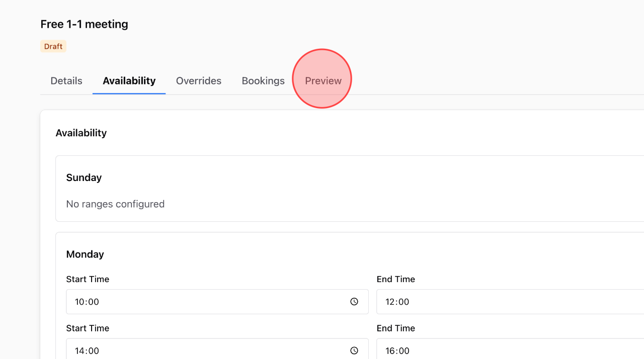Click the Free 1-1 meeting title
The height and width of the screenshot is (359, 644).
click(x=85, y=24)
